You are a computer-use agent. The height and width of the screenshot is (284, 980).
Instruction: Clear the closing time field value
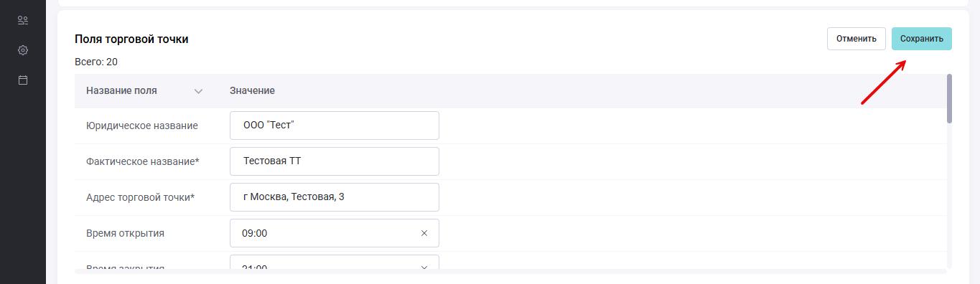tap(424, 268)
